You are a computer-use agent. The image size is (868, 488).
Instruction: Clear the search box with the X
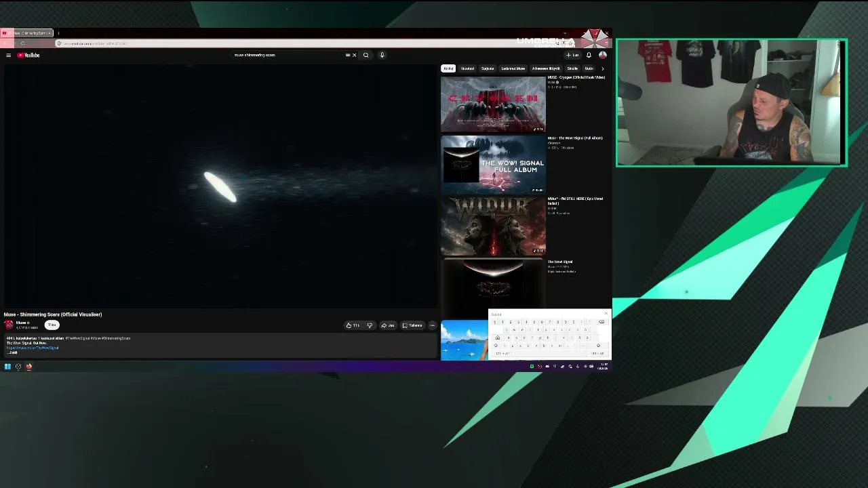pyautogui.click(x=354, y=55)
